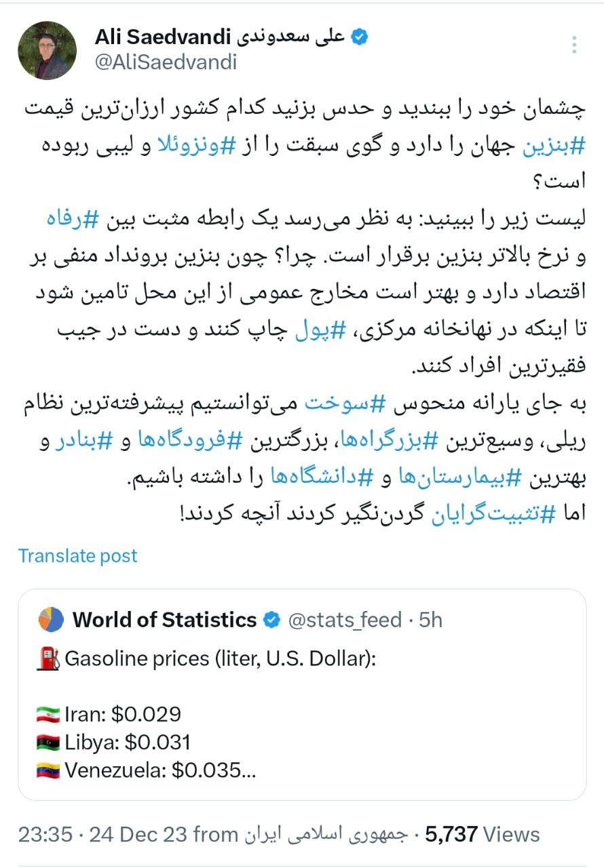Open Ali Saedvandi's profile picture

click(x=47, y=46)
